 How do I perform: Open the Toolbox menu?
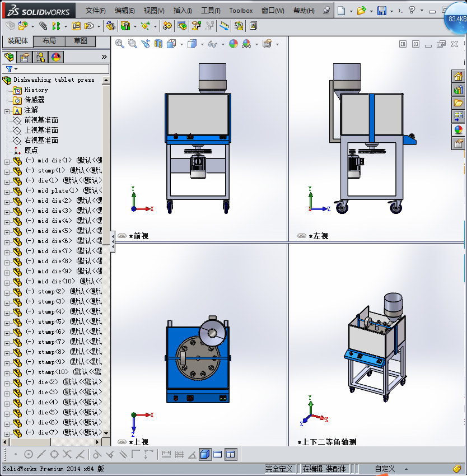(x=241, y=11)
